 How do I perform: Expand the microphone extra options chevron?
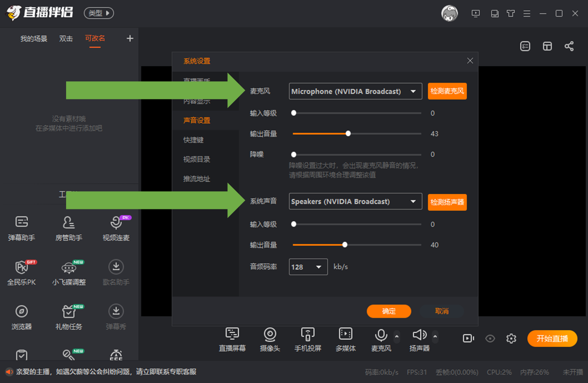pos(396,336)
